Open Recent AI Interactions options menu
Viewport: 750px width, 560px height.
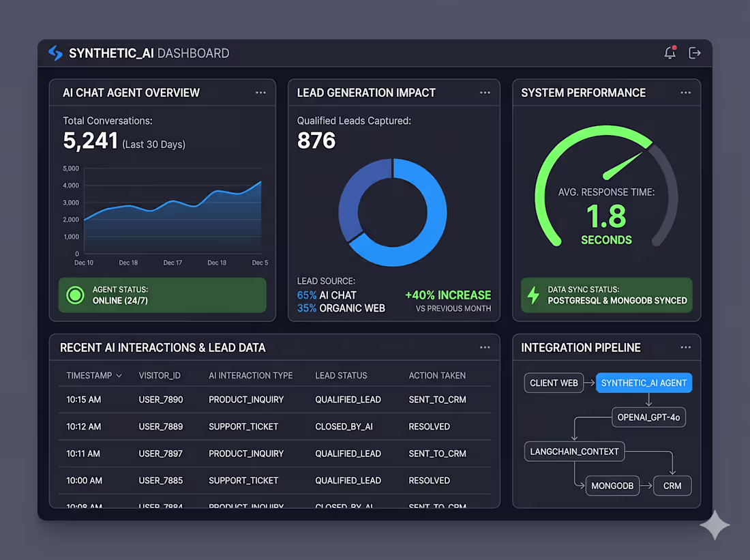pyautogui.click(x=485, y=347)
